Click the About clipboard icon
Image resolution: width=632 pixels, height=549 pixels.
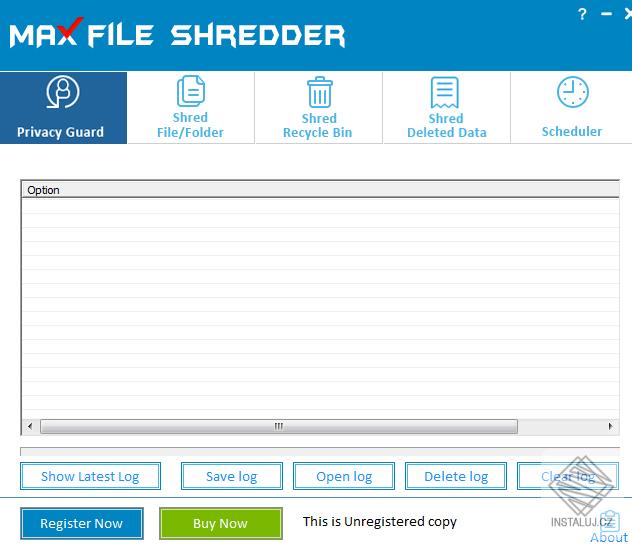609,521
